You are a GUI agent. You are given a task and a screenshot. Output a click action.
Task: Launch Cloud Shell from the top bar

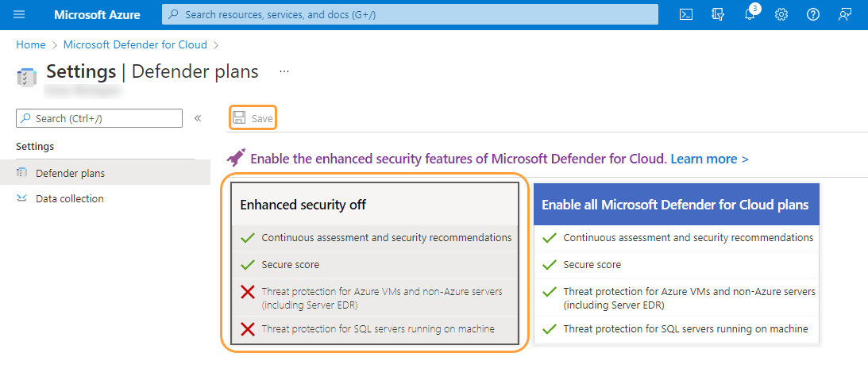tap(687, 14)
